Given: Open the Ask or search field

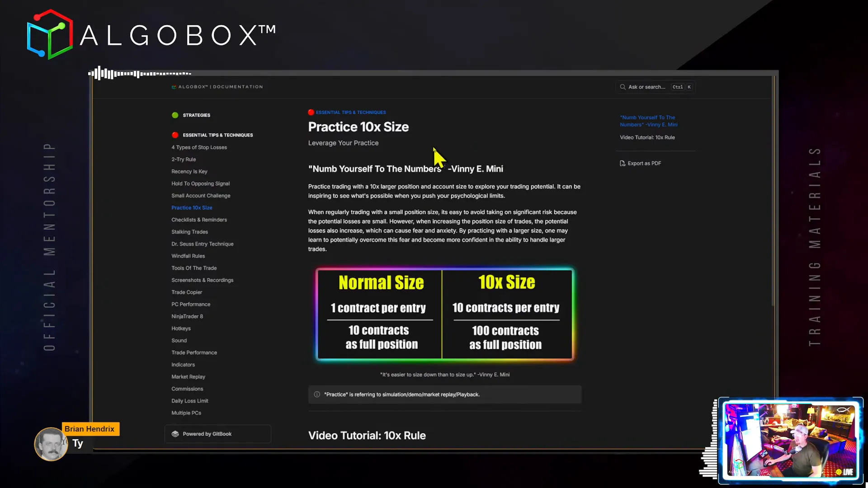Looking at the screenshot, I should coord(656,87).
